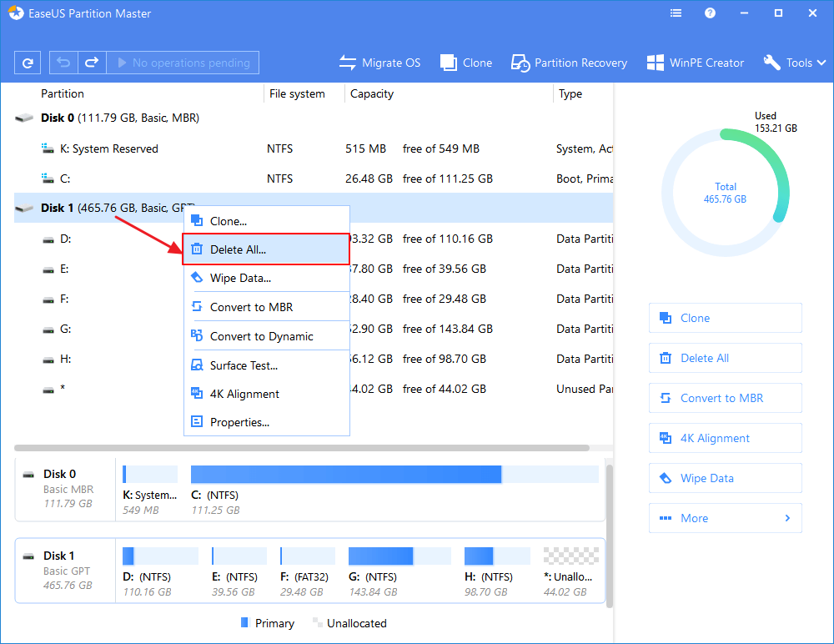Select the Disk 1 header row in list
This screenshot has height=644, width=834.
point(314,208)
